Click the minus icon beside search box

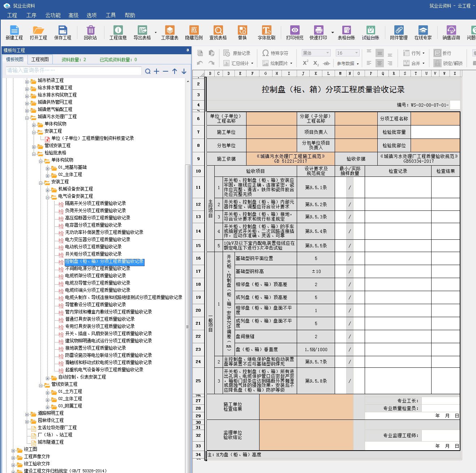(166, 71)
